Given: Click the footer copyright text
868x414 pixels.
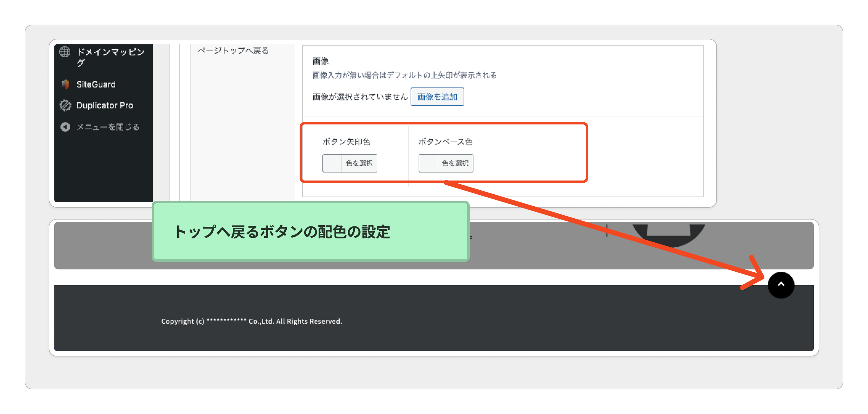Looking at the screenshot, I should [x=252, y=321].
